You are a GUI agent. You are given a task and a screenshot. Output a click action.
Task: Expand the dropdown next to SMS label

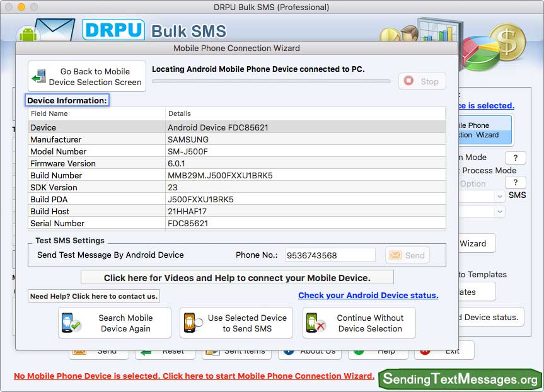pos(499,197)
